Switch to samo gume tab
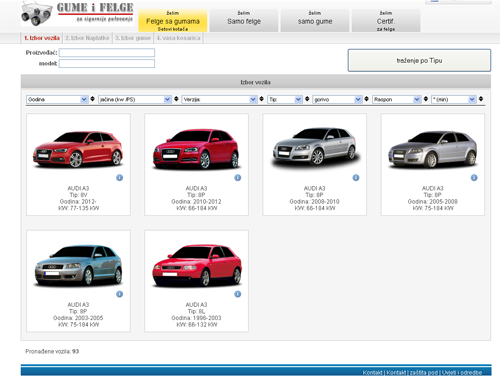Screen dimensions: 500x377 click(315, 21)
